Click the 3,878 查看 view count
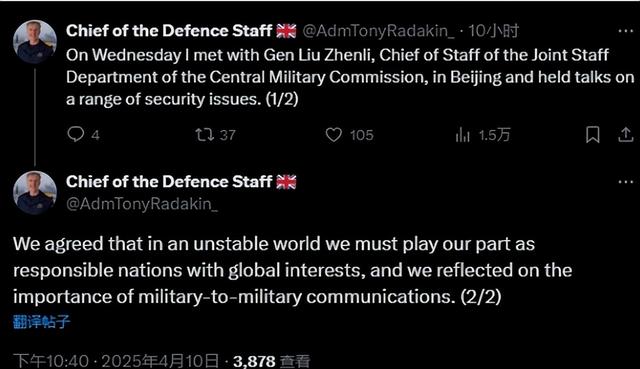The height and width of the screenshot is (369, 640). point(272,361)
